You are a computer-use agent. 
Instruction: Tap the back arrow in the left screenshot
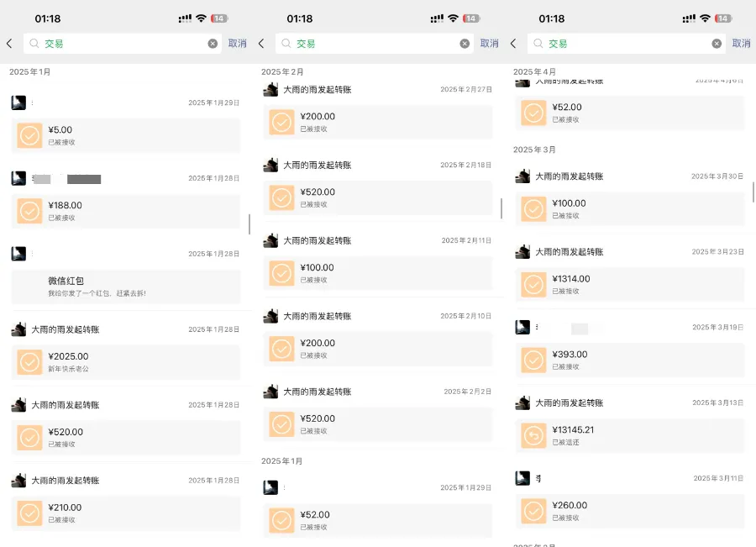click(9, 44)
